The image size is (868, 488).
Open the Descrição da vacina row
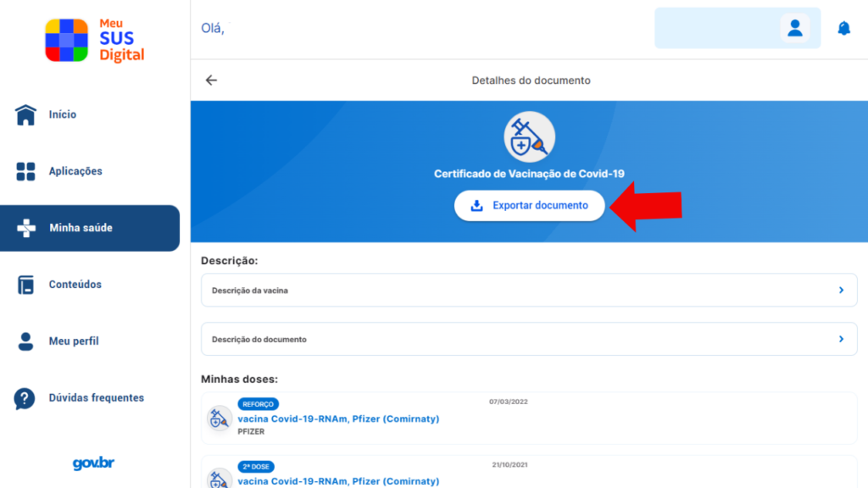529,290
